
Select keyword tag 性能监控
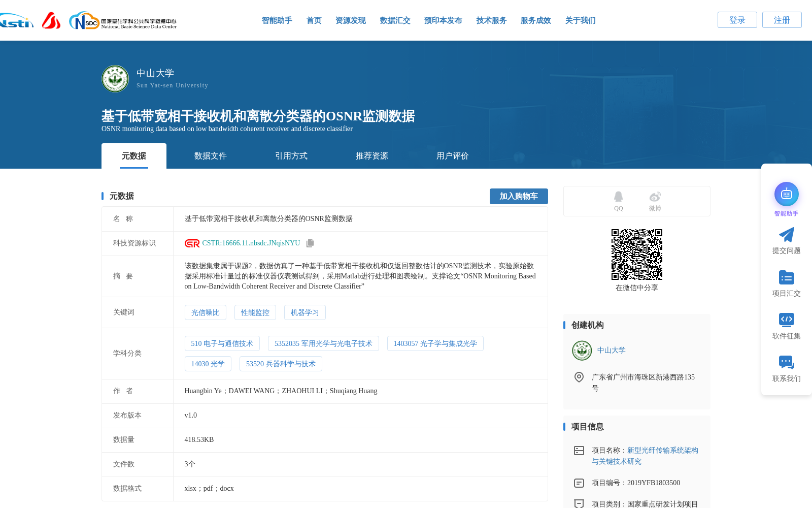coord(255,312)
